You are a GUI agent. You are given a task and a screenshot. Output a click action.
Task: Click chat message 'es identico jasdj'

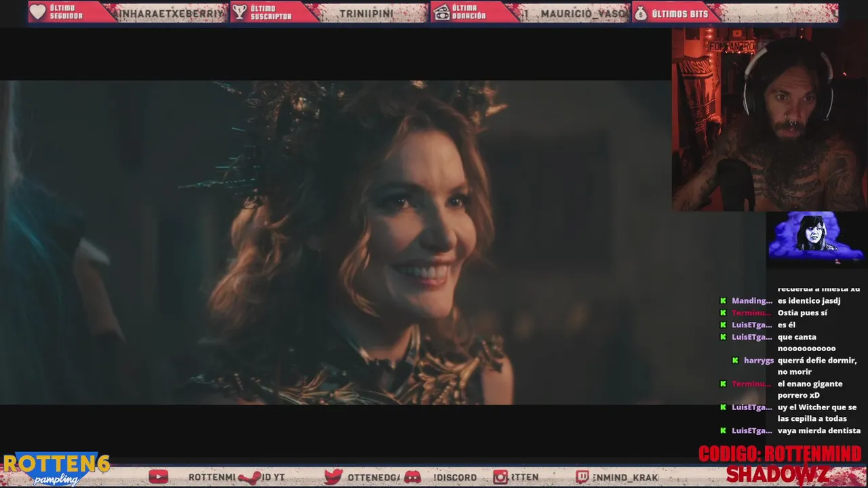(809, 301)
